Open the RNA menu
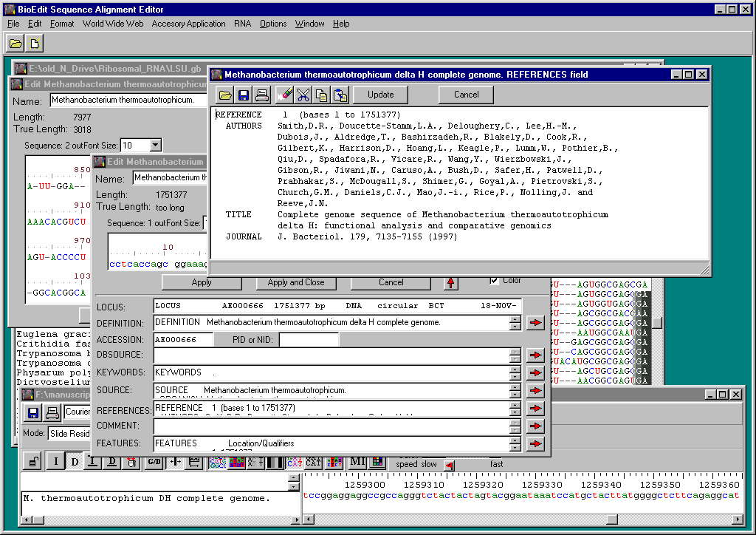Screen dimensions: 756x535 [x=242, y=24]
